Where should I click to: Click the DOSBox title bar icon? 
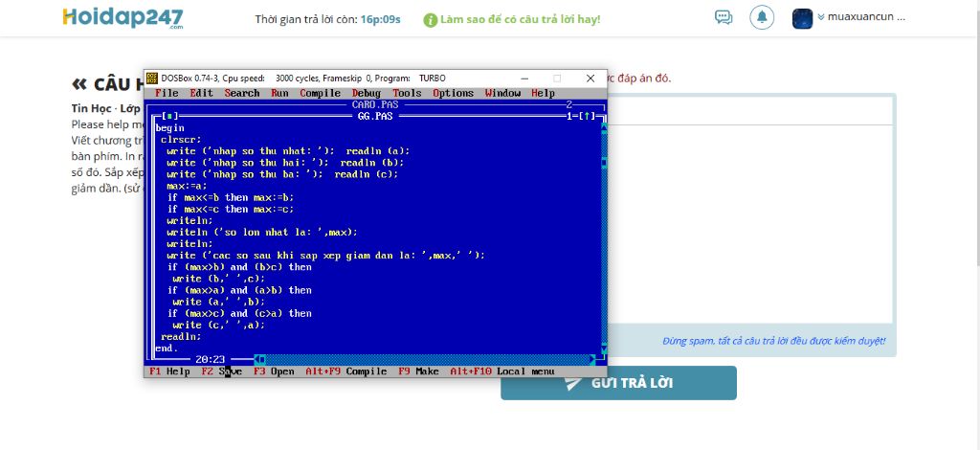[152, 79]
